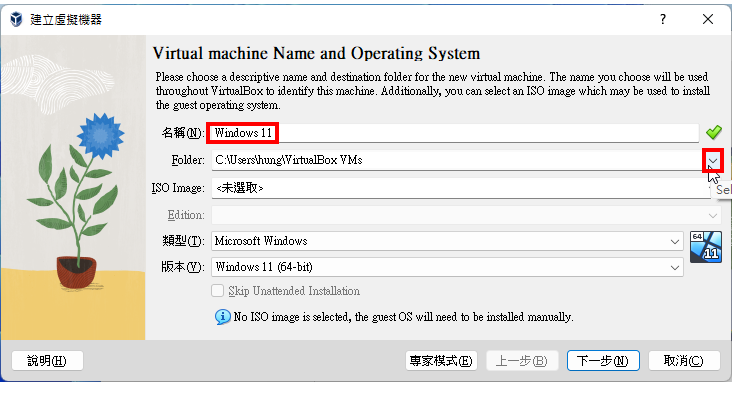Viewport: 755px width, 393px height.
Task: Click the question mark help button
Action: pos(663,19)
